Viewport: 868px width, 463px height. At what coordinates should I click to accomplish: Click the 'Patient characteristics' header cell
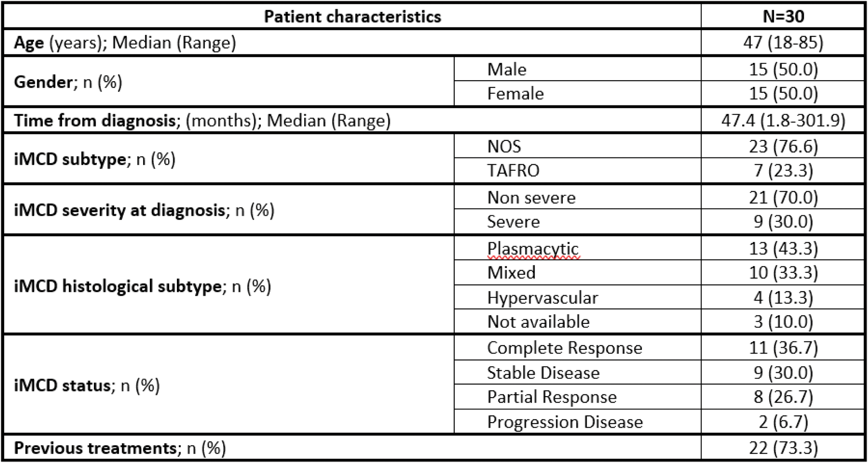[352, 17]
